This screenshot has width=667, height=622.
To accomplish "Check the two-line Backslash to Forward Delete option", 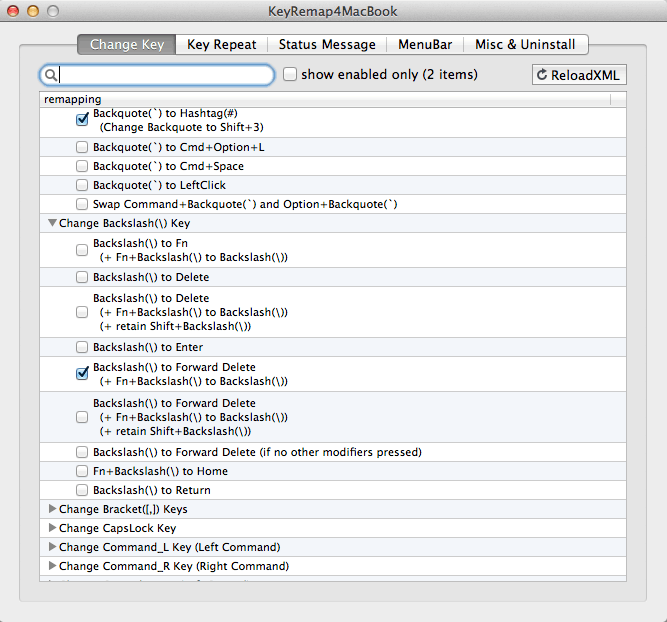I will pos(82,374).
